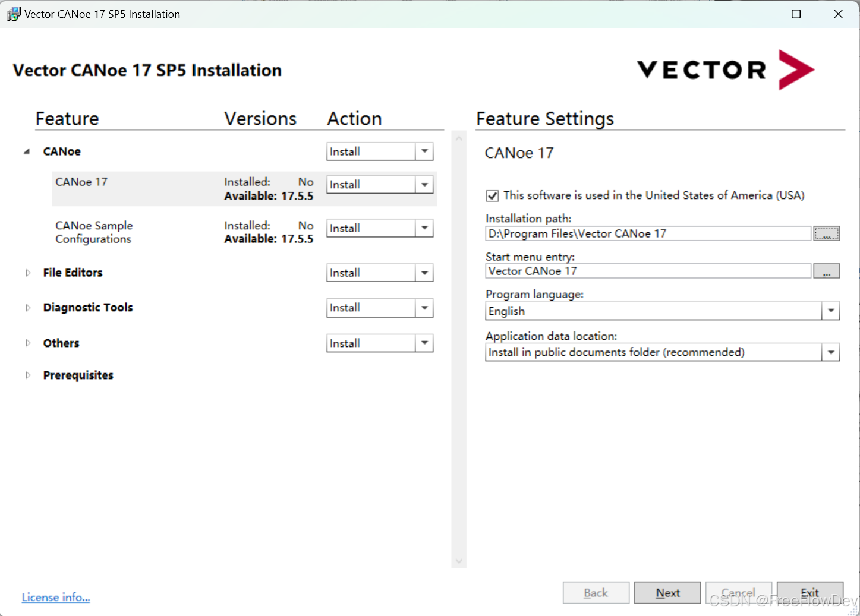This screenshot has width=860, height=616.
Task: Click the Next button
Action: pos(667,593)
